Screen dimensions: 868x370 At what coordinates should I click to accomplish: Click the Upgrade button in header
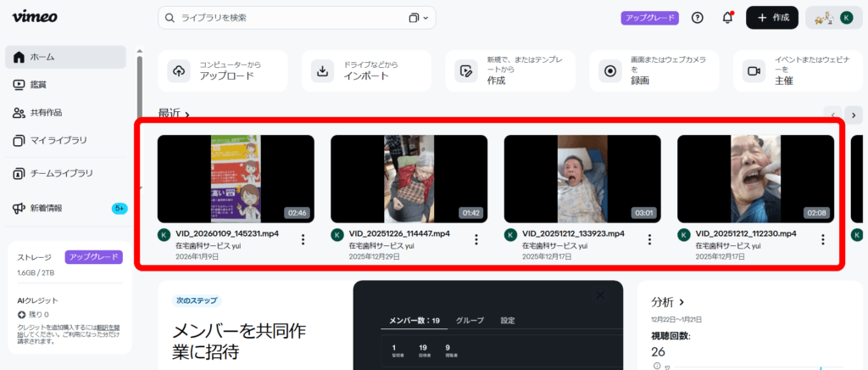(x=649, y=18)
